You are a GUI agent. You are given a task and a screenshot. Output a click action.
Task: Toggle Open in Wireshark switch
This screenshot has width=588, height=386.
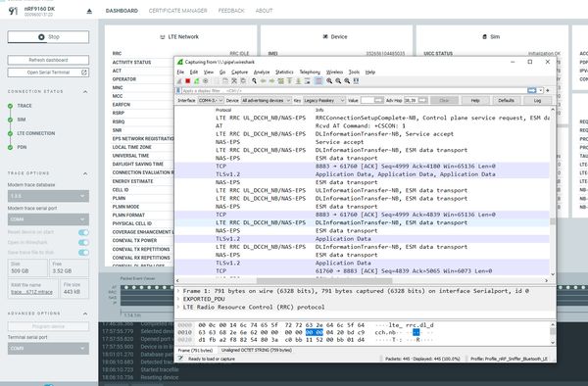tap(83, 242)
